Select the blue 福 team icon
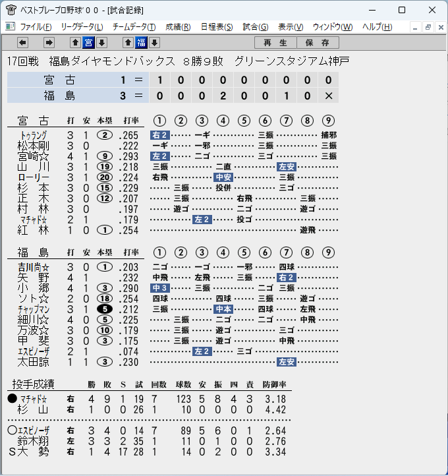 (142, 43)
